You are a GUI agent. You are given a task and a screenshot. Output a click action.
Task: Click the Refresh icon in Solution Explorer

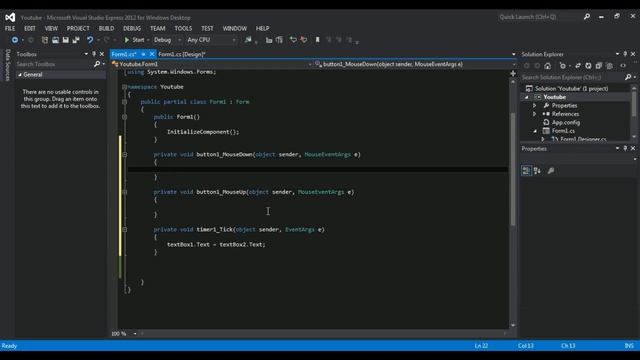click(588, 66)
